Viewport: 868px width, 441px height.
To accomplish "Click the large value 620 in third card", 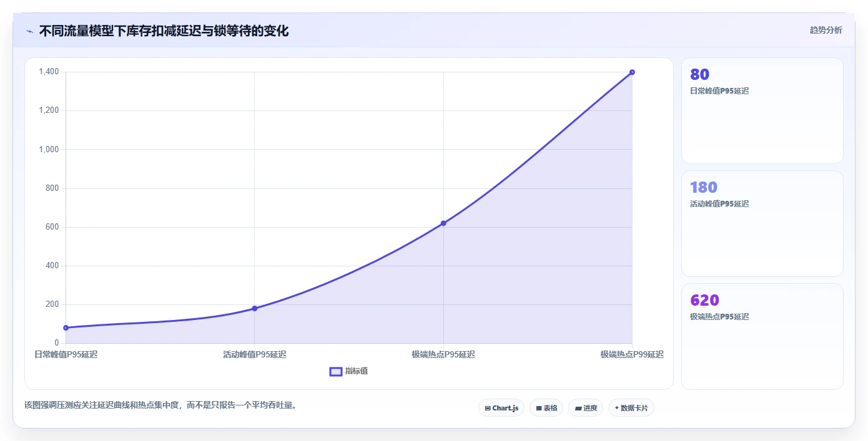I will [x=704, y=300].
